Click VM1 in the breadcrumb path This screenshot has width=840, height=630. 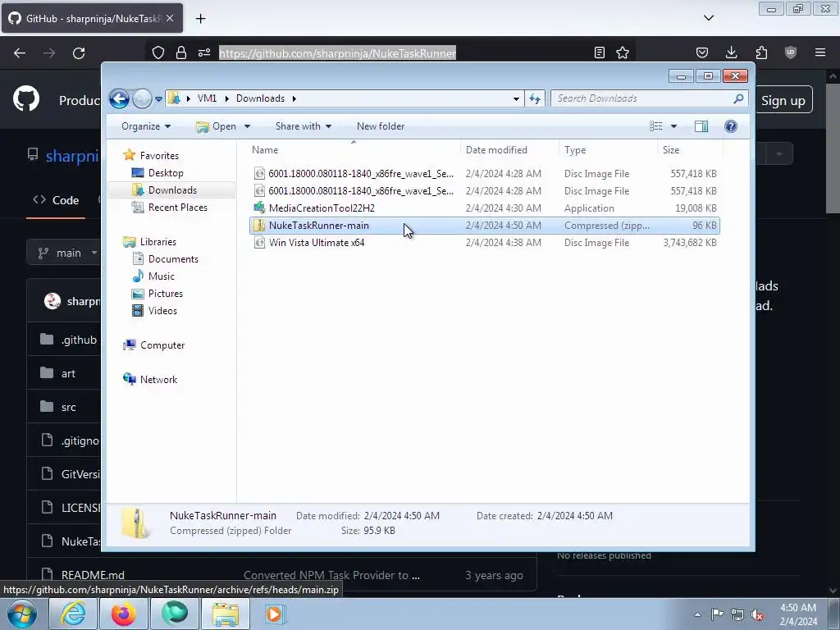click(207, 98)
